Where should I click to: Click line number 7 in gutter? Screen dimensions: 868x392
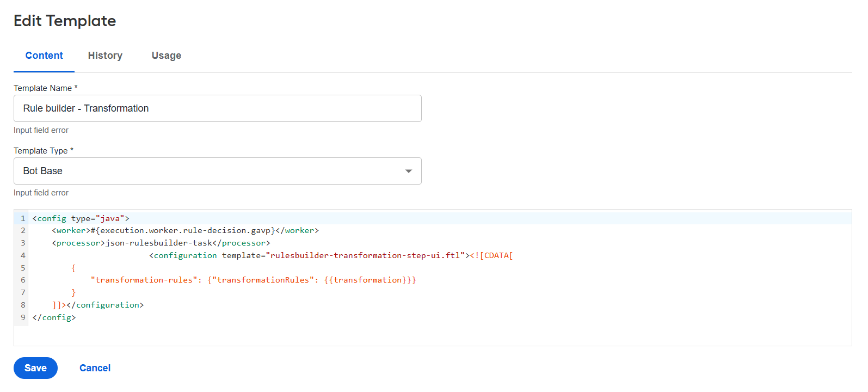[x=23, y=292]
